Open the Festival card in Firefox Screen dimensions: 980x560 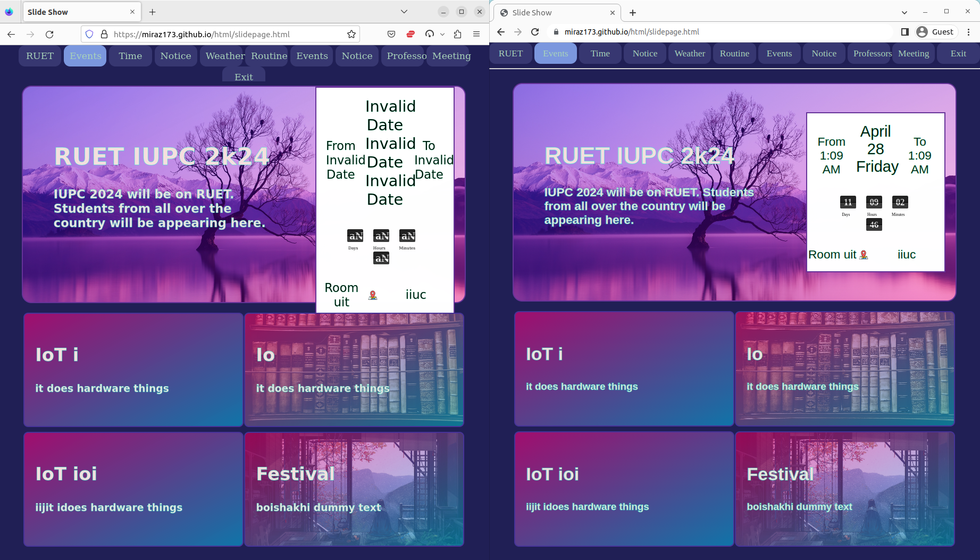pos(354,489)
